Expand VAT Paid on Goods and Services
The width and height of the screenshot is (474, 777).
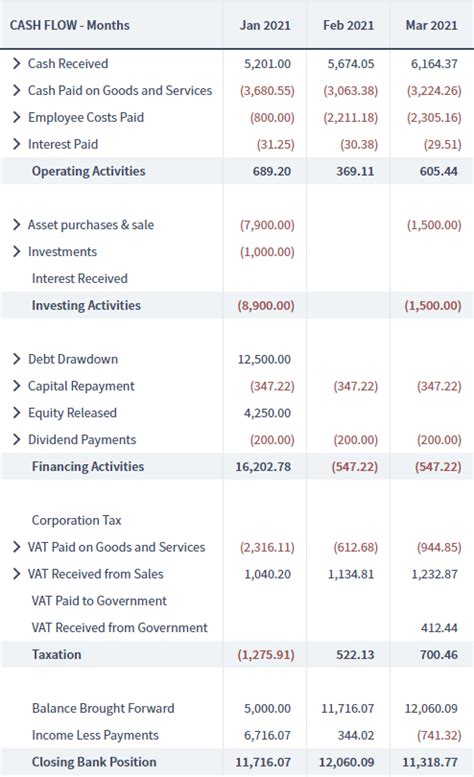(16, 547)
